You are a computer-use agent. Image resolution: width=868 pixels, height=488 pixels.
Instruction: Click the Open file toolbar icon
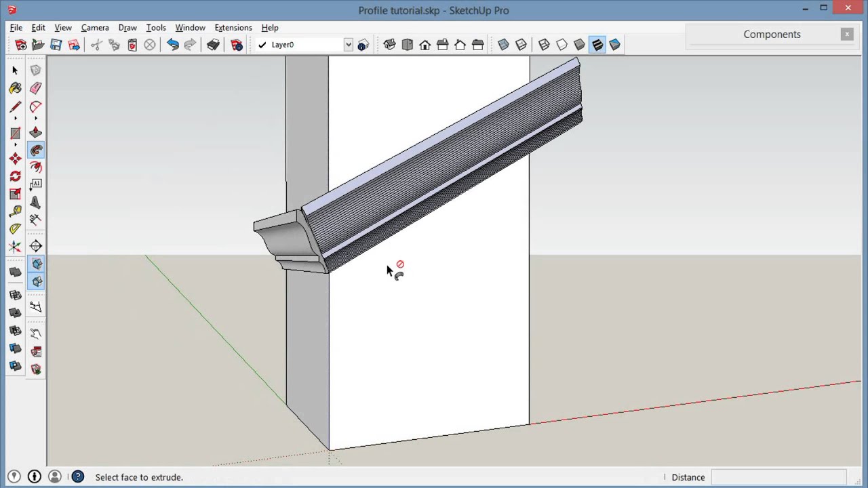click(38, 45)
